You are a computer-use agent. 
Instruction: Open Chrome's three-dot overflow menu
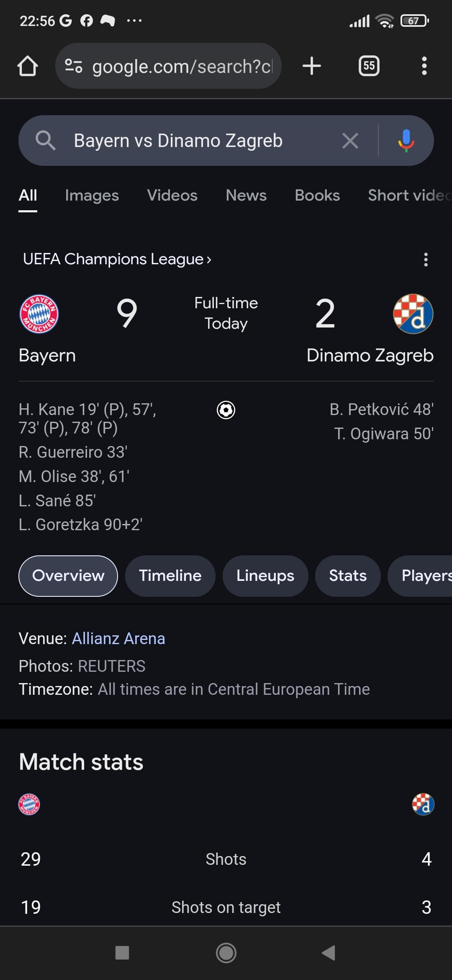click(x=424, y=66)
